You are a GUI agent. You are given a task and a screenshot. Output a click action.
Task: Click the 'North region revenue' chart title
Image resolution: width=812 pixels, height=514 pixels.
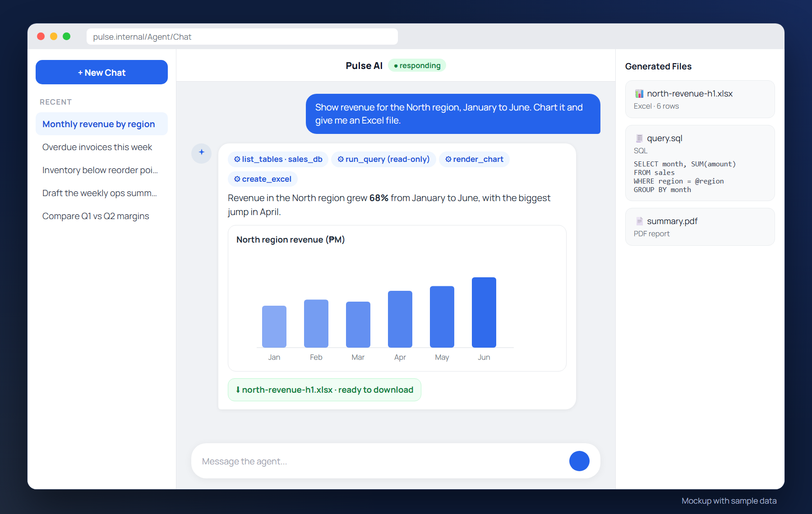tap(291, 239)
